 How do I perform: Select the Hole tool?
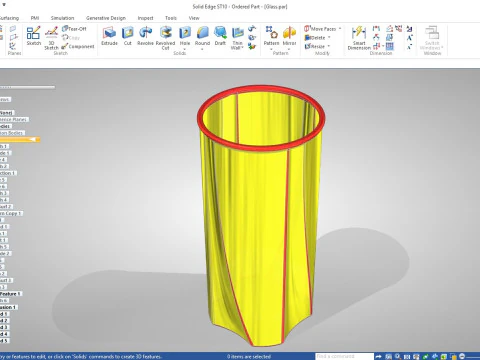click(185, 36)
